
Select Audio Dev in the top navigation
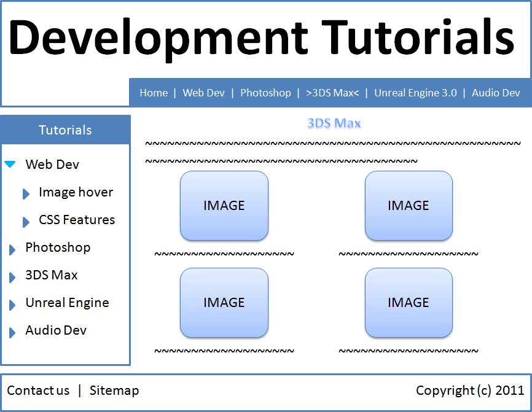(x=496, y=93)
